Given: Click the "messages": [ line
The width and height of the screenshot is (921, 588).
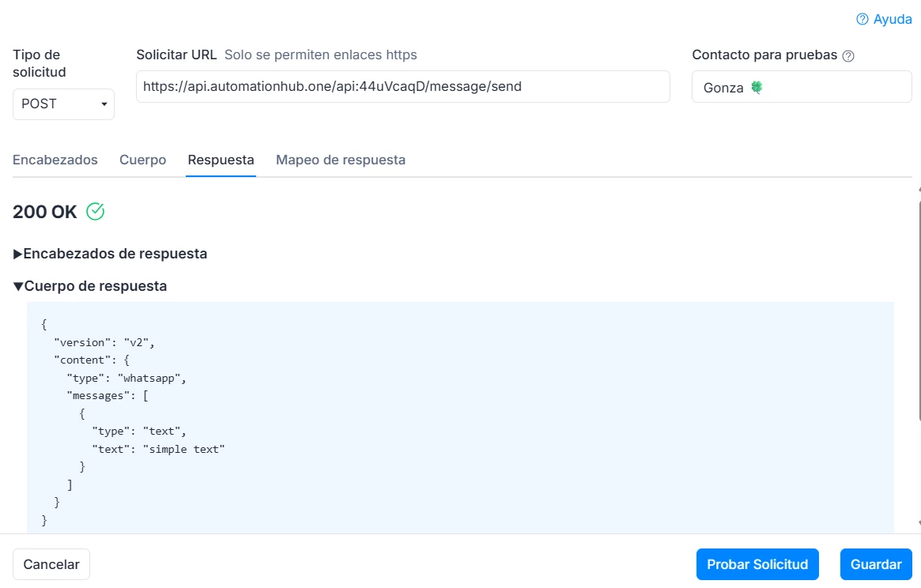Looking at the screenshot, I should [108, 396].
